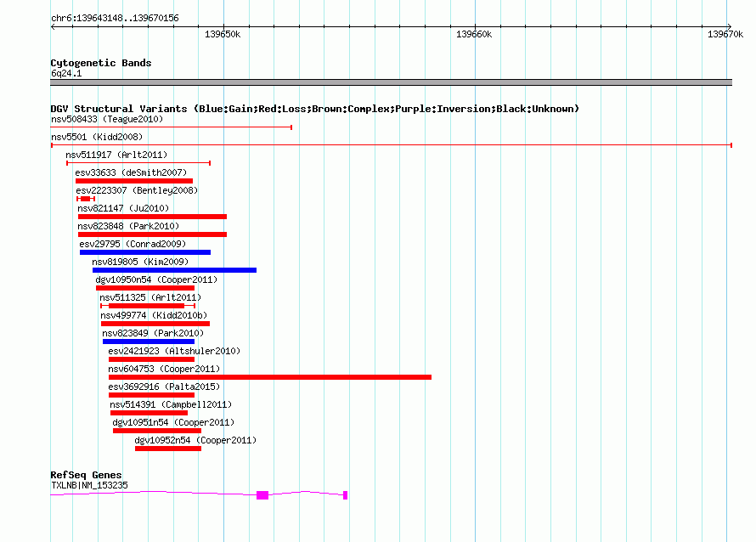
Task: Click the nsv508433 red loss line
Action: [x=172, y=127]
